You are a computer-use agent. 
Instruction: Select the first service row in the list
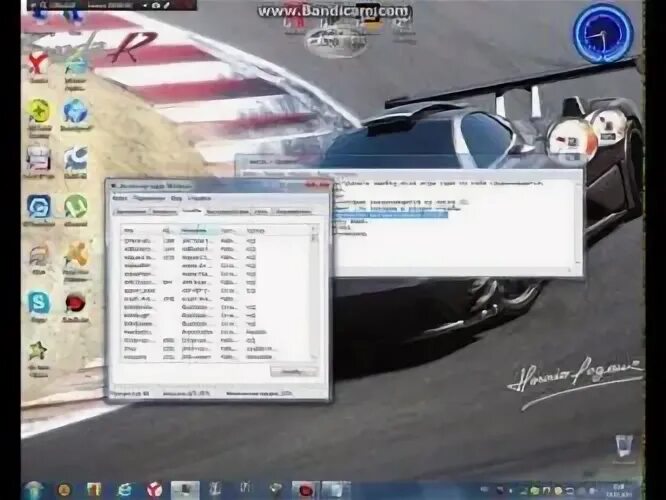[216, 241]
